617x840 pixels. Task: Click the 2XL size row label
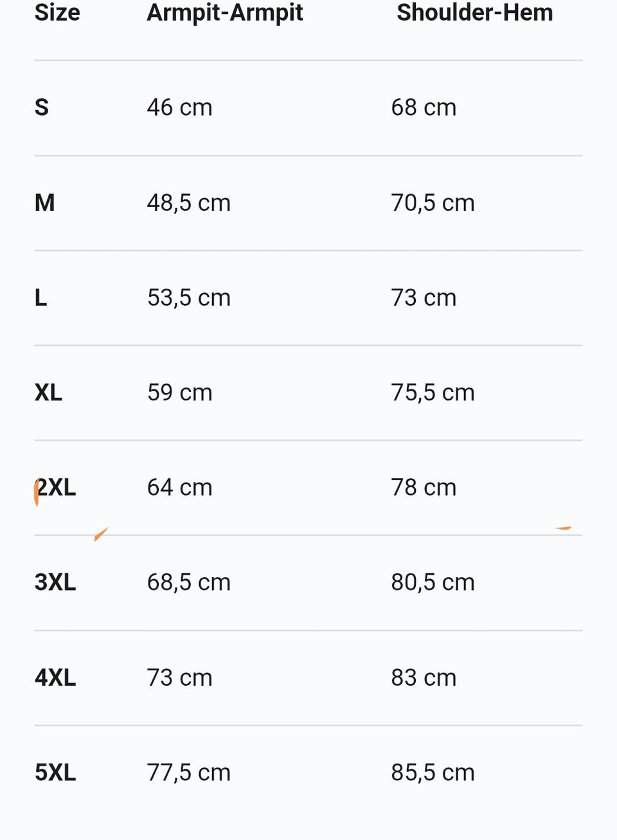tap(56, 488)
